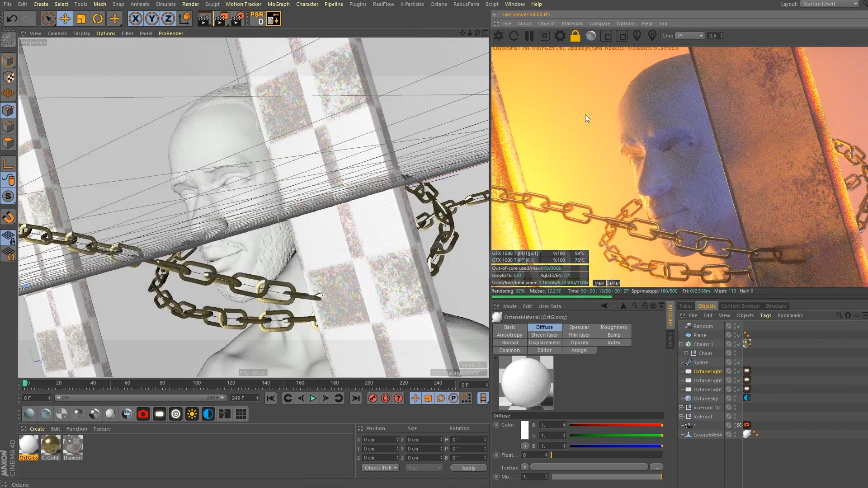Click the Live Viewer lock resolution padlock
The height and width of the screenshot is (488, 868).
click(x=575, y=36)
